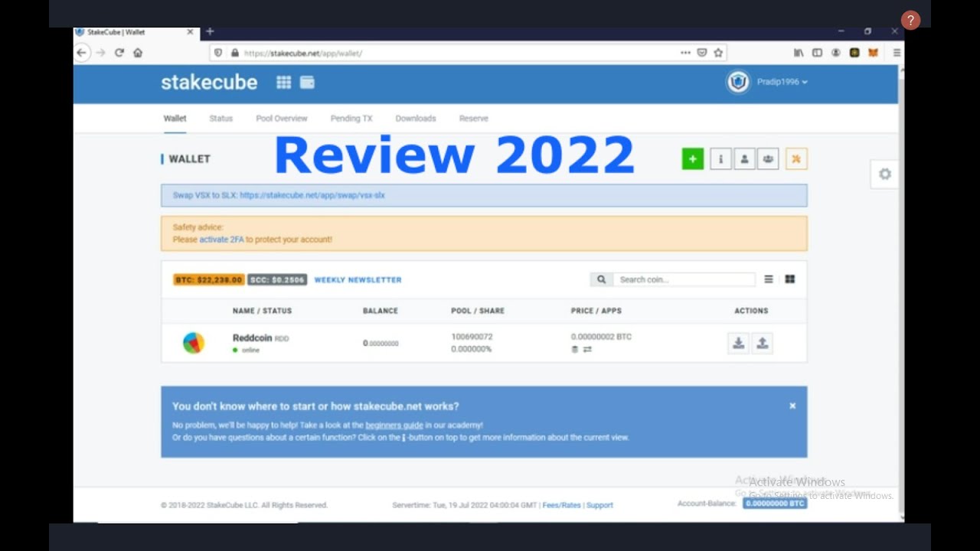Screen dimensions: 980x551
Task: Dismiss the beginners guide blue banner
Action: (x=792, y=406)
